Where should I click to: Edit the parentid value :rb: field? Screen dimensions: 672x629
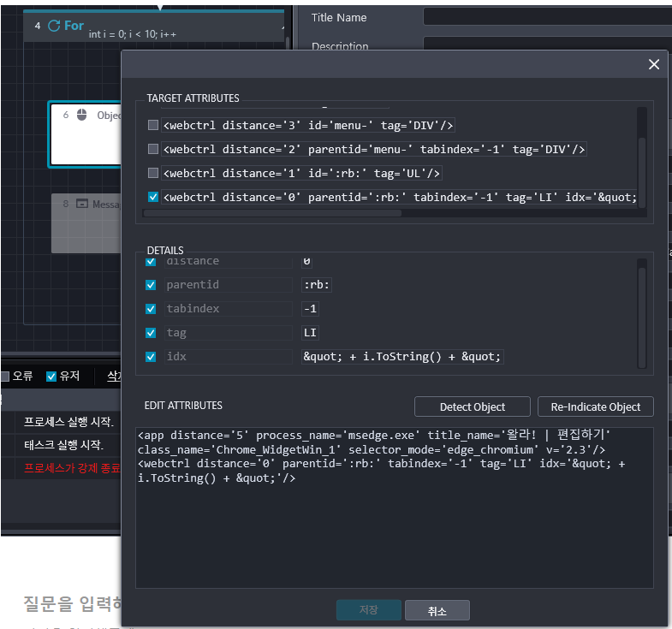tap(317, 285)
